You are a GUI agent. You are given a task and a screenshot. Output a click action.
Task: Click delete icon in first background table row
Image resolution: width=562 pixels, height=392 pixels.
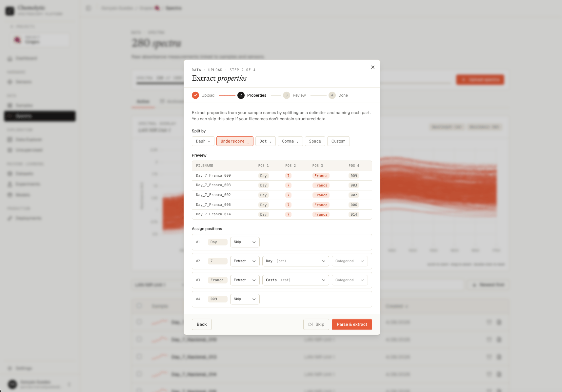[x=499, y=322]
